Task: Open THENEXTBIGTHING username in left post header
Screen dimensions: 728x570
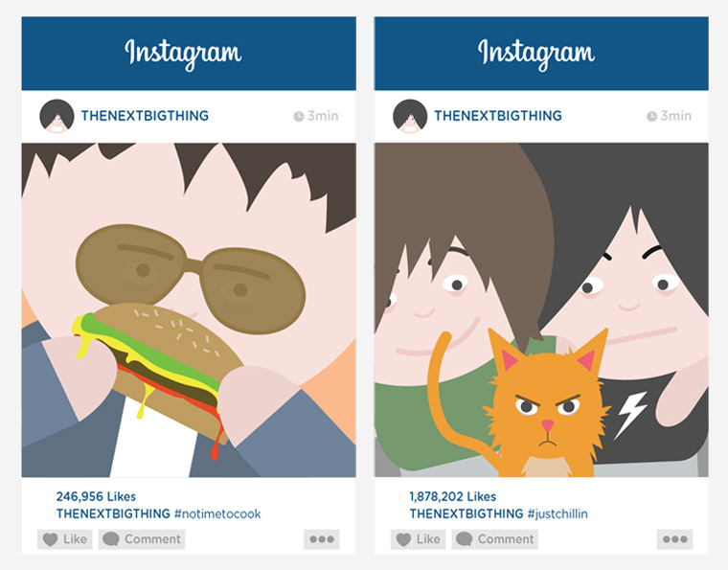Action: click(x=145, y=116)
